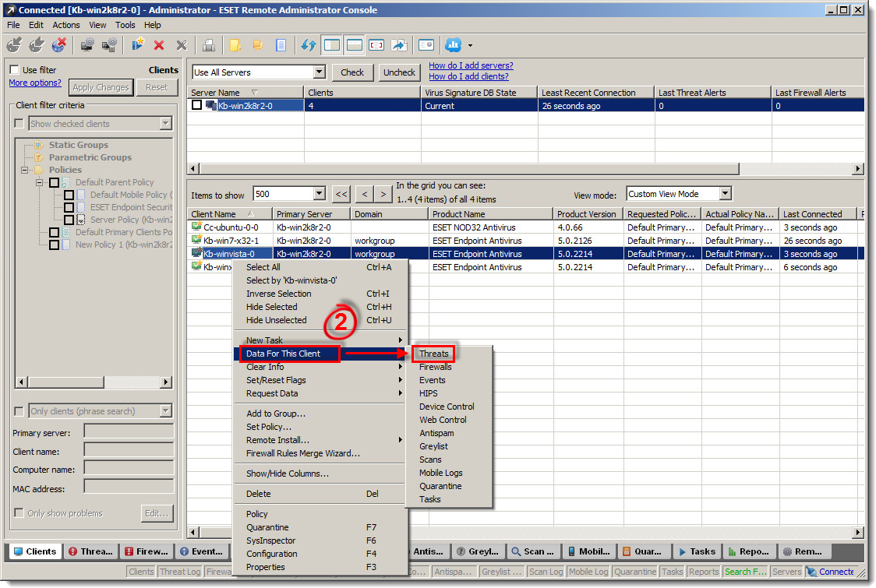Image resolution: width=876 pixels, height=588 pixels.
Task: Click the Uncheck button
Action: [x=399, y=72]
